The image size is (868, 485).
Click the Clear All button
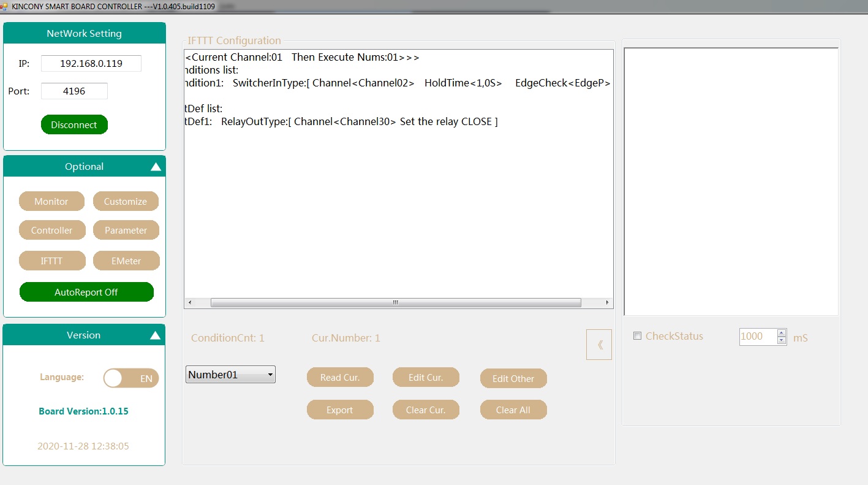tap(513, 410)
